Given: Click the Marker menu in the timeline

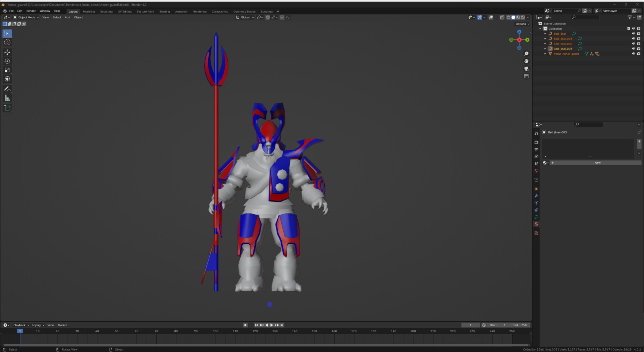Looking at the screenshot, I should point(62,325).
